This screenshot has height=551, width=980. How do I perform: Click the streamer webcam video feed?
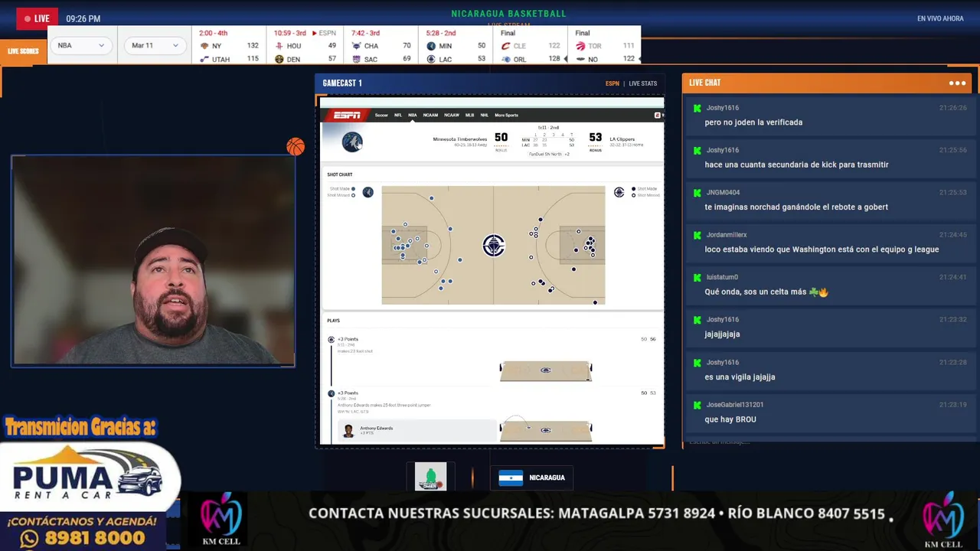[153, 260]
